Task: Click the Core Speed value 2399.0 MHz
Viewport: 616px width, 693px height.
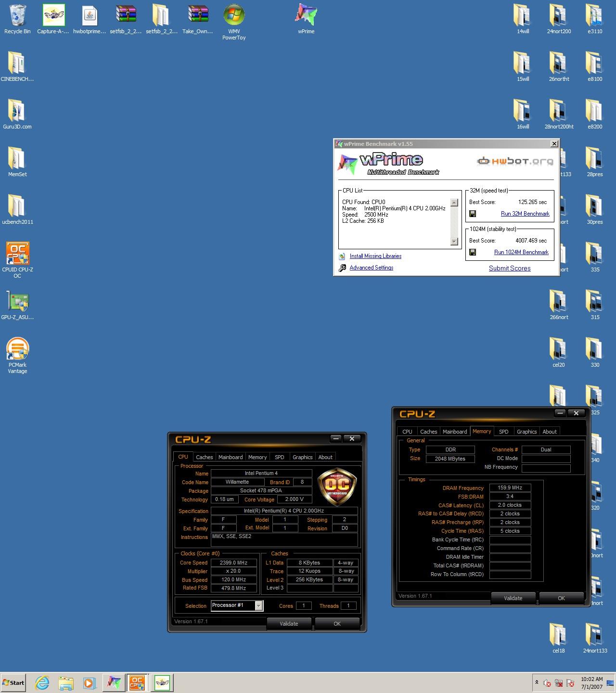Action: (233, 563)
